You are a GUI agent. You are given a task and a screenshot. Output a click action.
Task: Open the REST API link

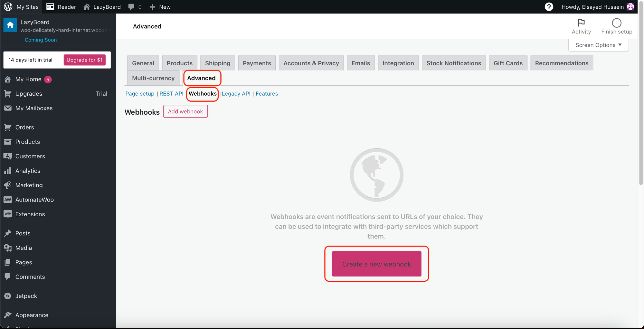coord(171,94)
